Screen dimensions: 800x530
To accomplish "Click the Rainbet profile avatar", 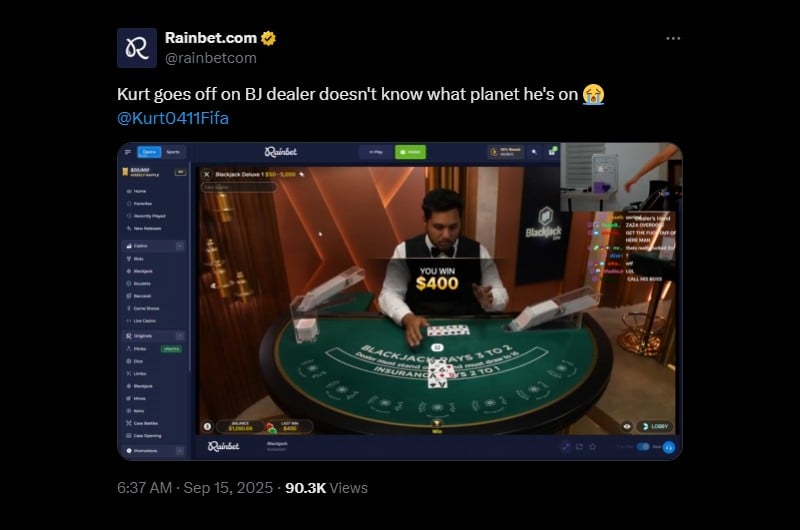I will pos(137,48).
